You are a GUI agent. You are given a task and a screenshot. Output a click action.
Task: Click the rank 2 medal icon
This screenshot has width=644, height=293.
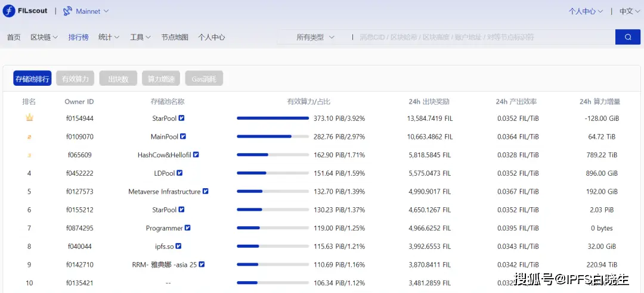point(29,136)
